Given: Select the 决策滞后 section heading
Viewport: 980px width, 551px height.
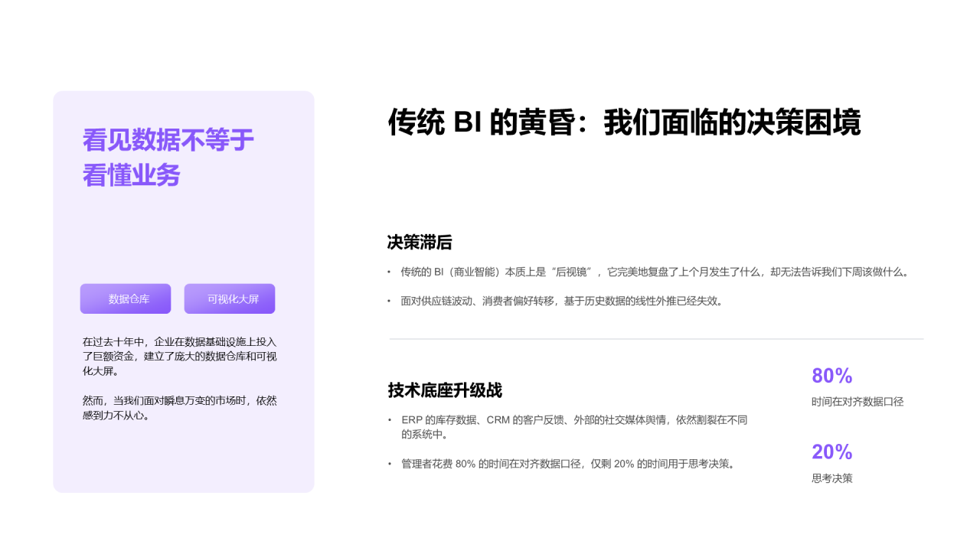Looking at the screenshot, I should coord(420,243).
